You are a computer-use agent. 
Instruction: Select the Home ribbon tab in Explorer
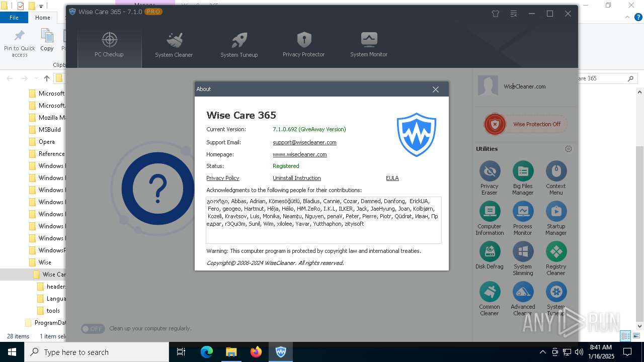(43, 17)
